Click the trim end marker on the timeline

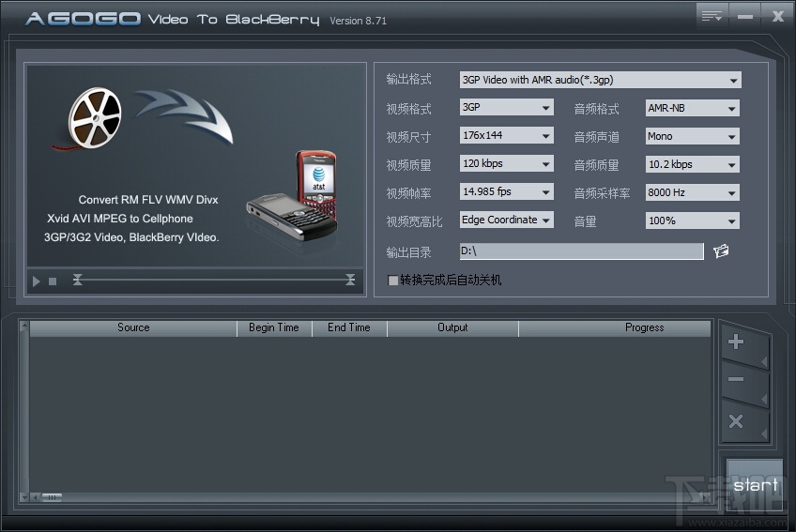point(350,280)
